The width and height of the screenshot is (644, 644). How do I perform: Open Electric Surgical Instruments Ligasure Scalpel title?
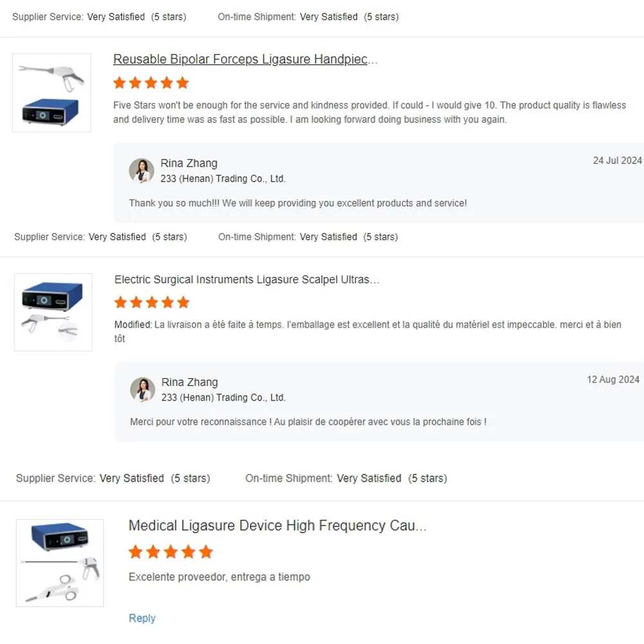pyautogui.click(x=247, y=279)
